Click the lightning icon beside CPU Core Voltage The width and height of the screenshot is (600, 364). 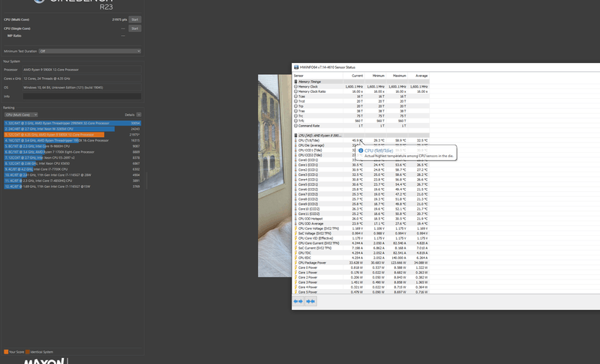click(295, 228)
